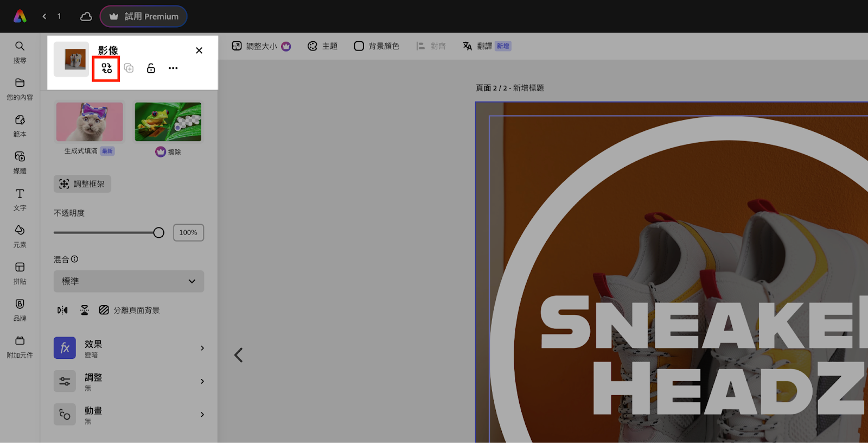Check the cloud sync status icon
Screen dimensions: 868x443
tap(86, 16)
